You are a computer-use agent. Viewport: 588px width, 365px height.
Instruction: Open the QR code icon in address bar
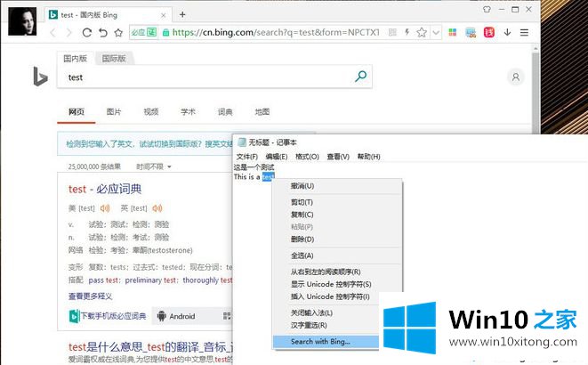pos(392,32)
